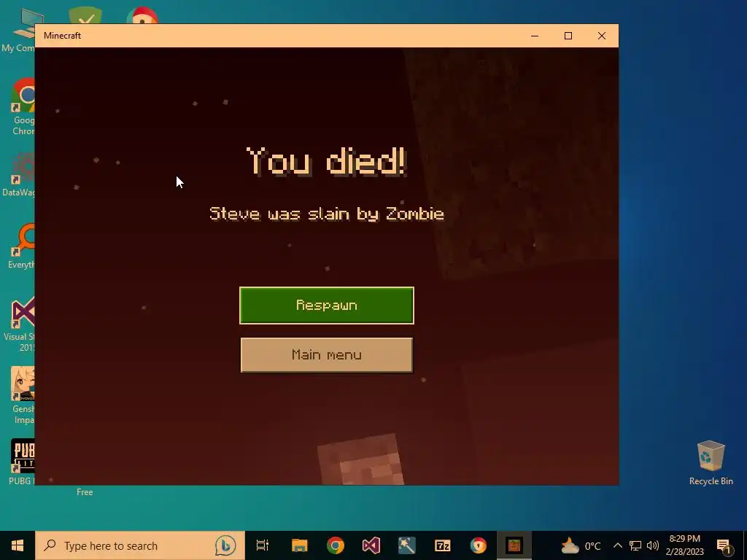The image size is (747, 560).
Task: Open the Windows Start menu
Action: pyautogui.click(x=18, y=545)
